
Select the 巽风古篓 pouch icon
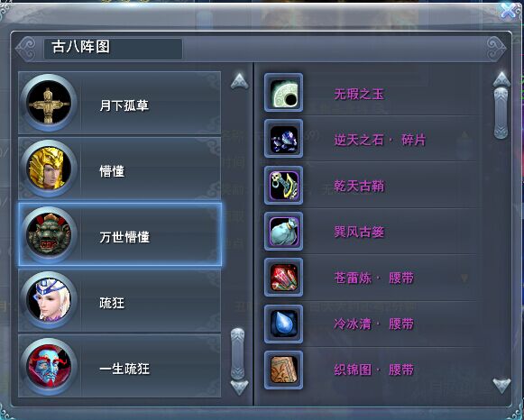pos(283,231)
